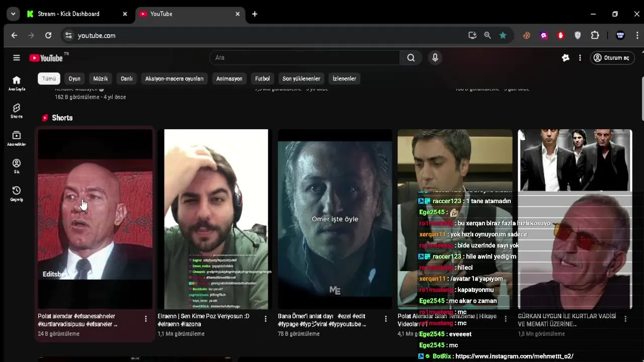Open instagram link in BotRix chat message

pos(514,356)
